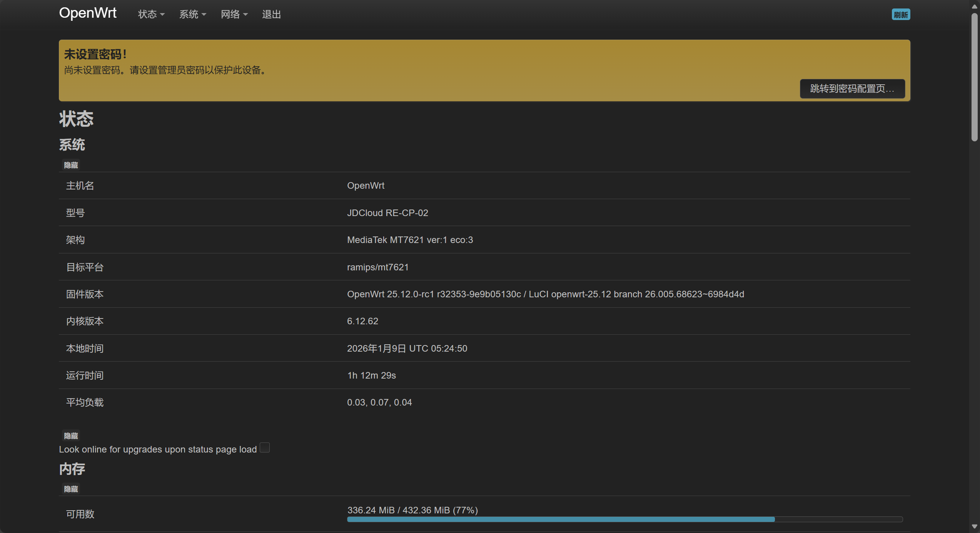
Task: Click the 运行时间 uptime value
Action: point(371,375)
